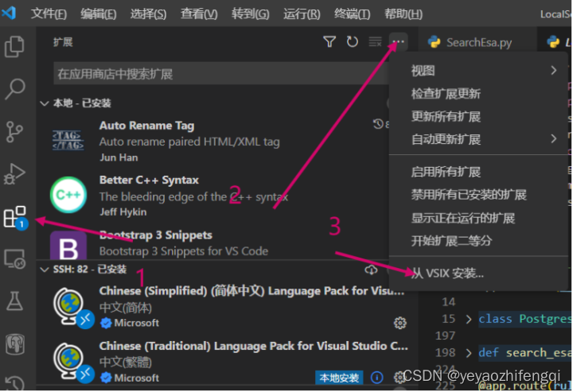The image size is (573, 392).
Task: Choose 开始扩展二等分 menu entry
Action: pos(479,241)
